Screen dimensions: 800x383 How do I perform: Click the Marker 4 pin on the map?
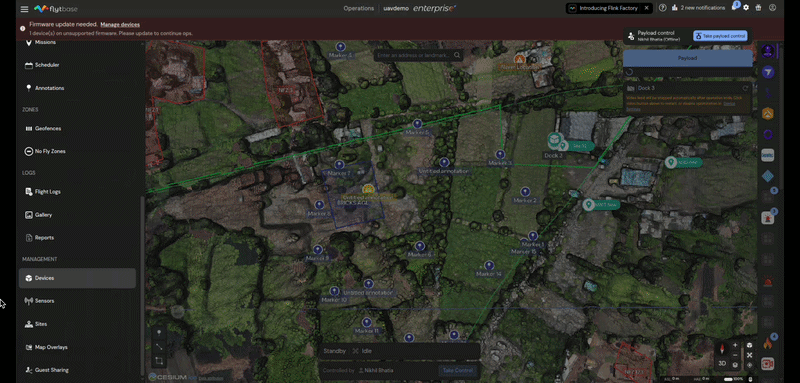pyautogui.click(x=340, y=47)
